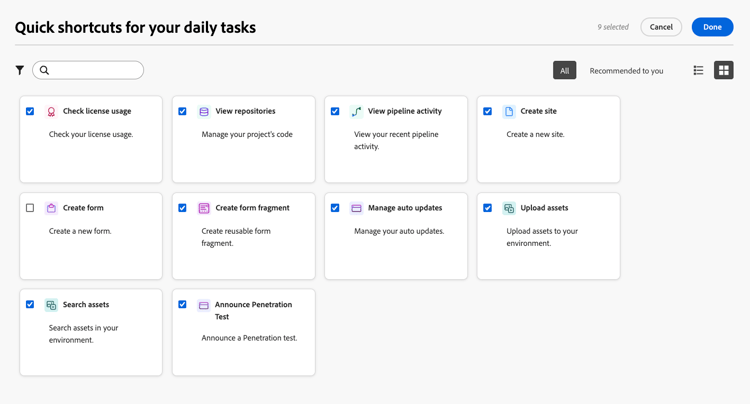The image size is (750, 404).
Task: Switch to grid view layout
Action: [x=723, y=70]
